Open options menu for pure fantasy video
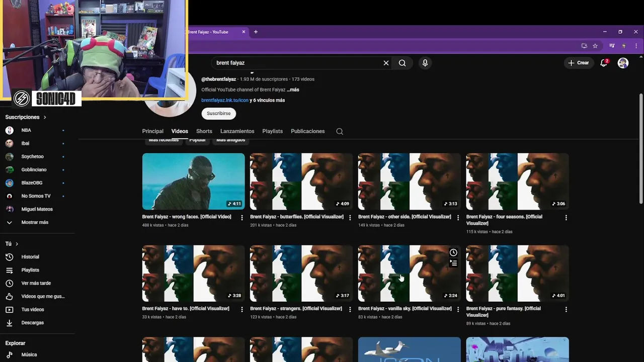 coord(566,310)
